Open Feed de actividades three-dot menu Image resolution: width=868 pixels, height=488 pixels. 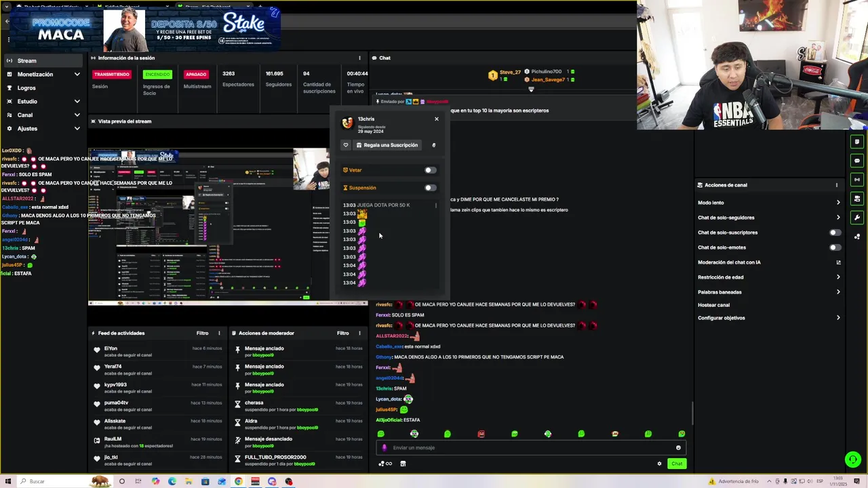pos(219,333)
